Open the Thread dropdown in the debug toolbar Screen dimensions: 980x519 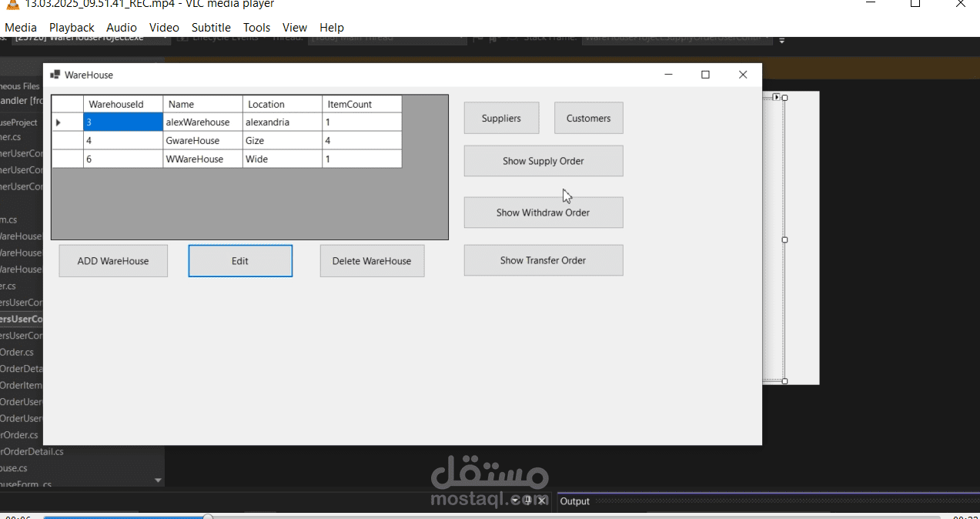tap(461, 37)
